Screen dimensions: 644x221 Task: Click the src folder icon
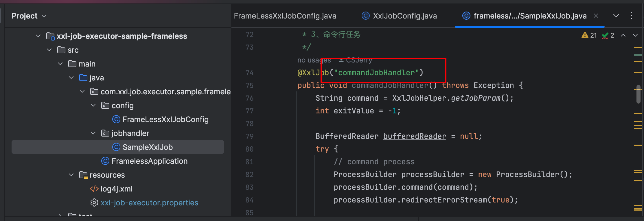[x=61, y=50]
